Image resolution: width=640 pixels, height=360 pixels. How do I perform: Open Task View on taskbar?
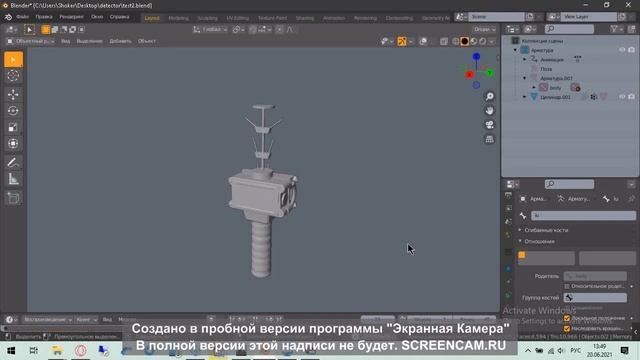coord(34,351)
